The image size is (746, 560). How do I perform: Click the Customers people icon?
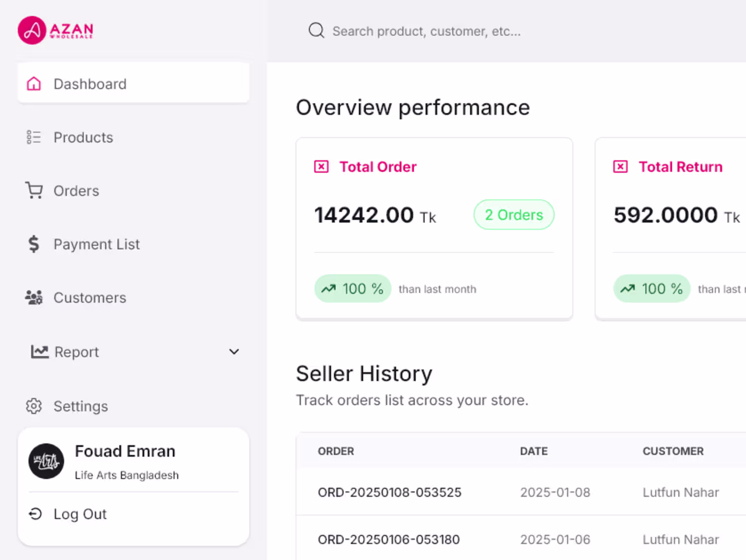click(34, 297)
